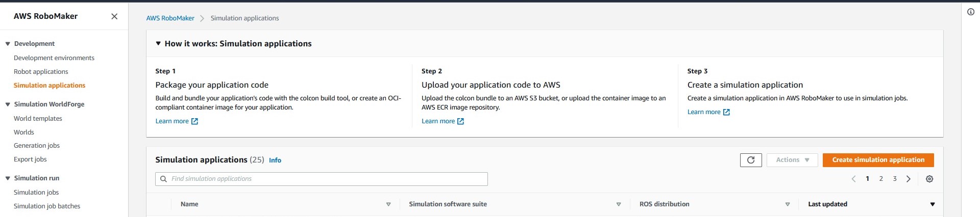Go to next page of results
This screenshot has height=217, width=980.
coord(909,179)
